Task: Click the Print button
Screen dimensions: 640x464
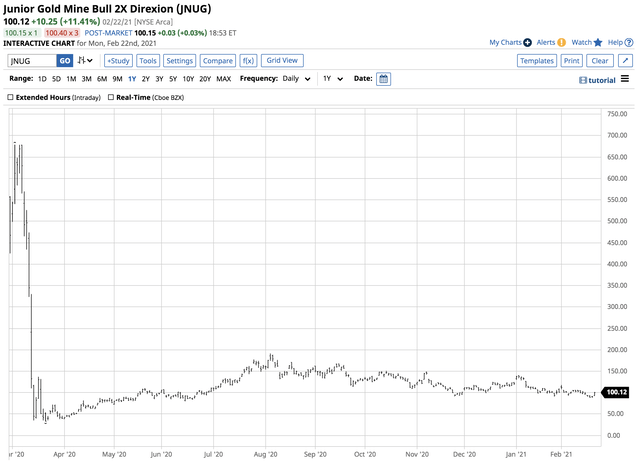Action: pyautogui.click(x=571, y=61)
